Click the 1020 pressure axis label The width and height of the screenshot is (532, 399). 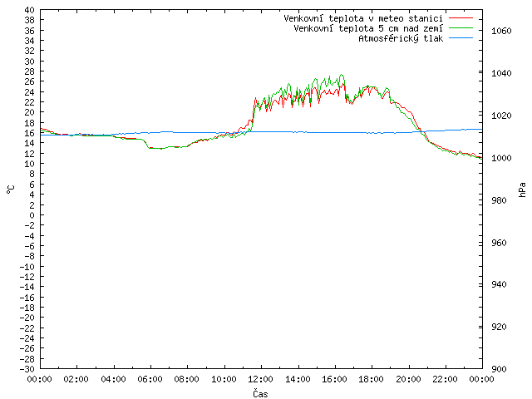(x=501, y=116)
